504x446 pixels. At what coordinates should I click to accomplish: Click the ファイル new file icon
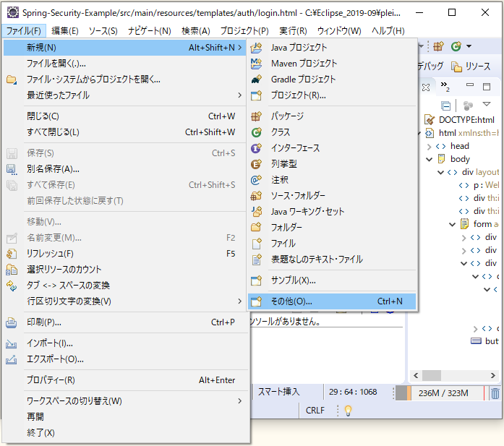tap(256, 244)
